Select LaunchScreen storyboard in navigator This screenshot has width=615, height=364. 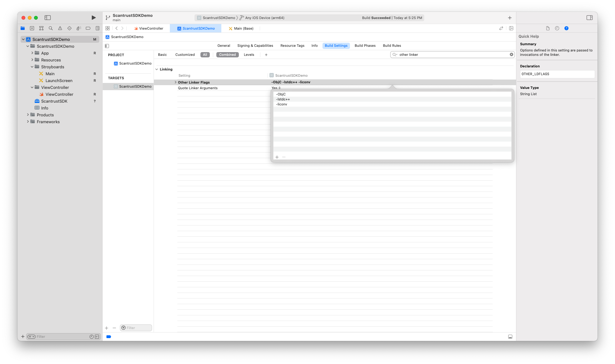point(59,80)
